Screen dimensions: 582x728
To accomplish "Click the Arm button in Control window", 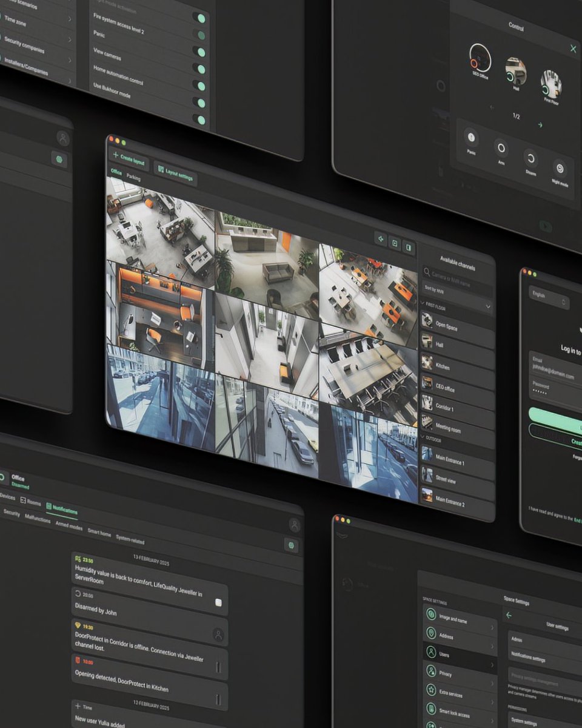I will tap(501, 150).
